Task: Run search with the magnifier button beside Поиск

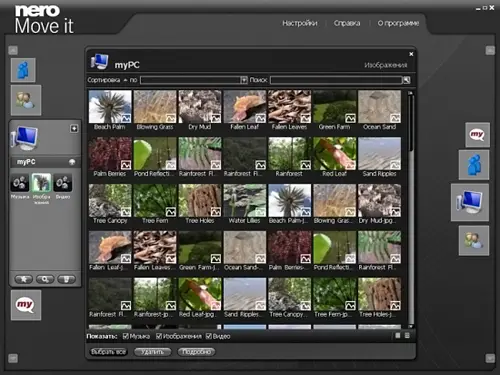Action: coord(406,80)
